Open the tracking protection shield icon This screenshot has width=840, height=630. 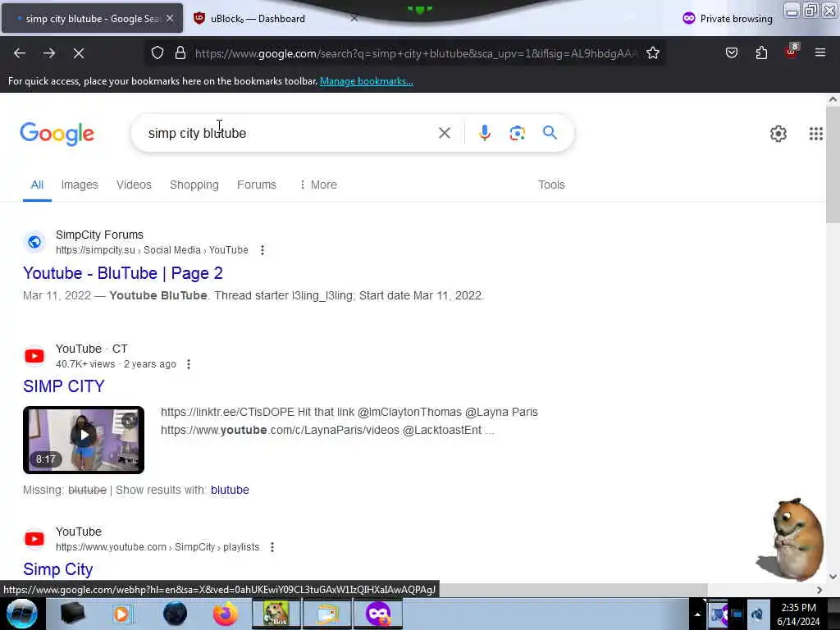pos(157,53)
